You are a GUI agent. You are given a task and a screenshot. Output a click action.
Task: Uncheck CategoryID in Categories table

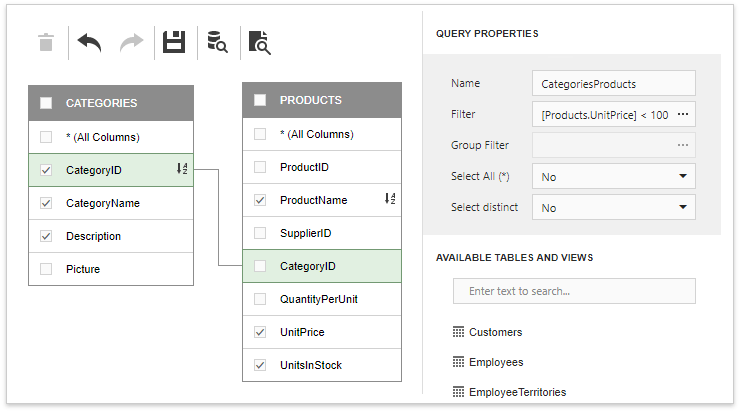46,170
